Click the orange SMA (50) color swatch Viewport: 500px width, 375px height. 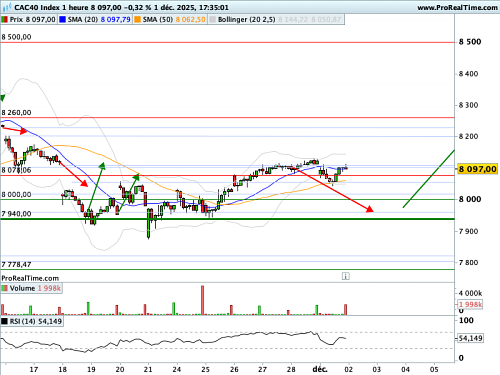pyautogui.click(x=137, y=20)
